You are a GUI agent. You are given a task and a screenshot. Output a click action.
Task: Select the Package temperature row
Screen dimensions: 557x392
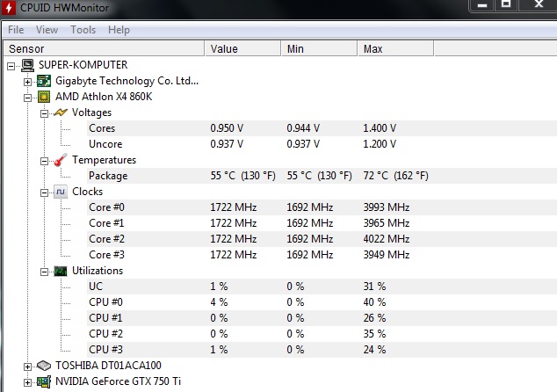point(322,176)
